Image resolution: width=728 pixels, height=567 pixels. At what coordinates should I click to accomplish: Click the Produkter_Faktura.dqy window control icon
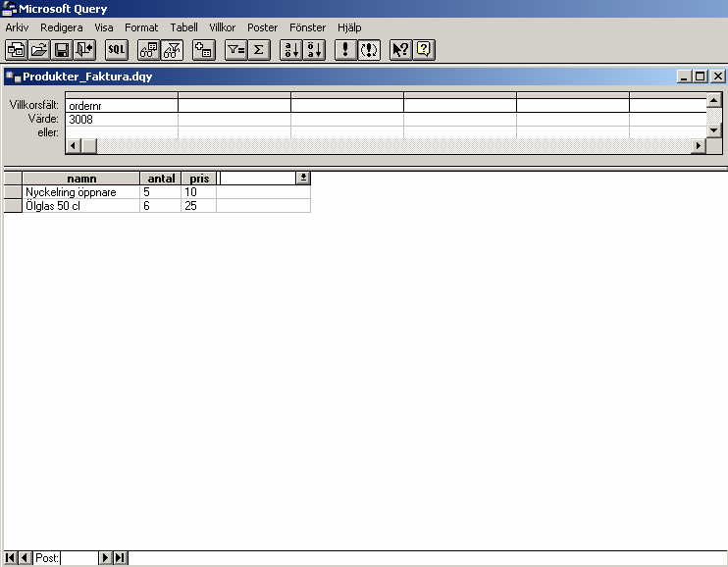[14, 77]
